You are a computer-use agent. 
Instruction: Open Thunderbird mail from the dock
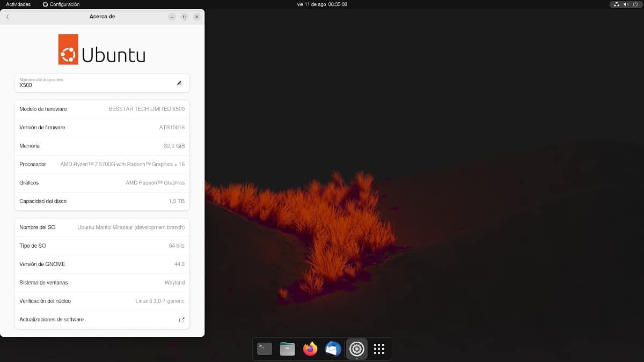point(333,349)
